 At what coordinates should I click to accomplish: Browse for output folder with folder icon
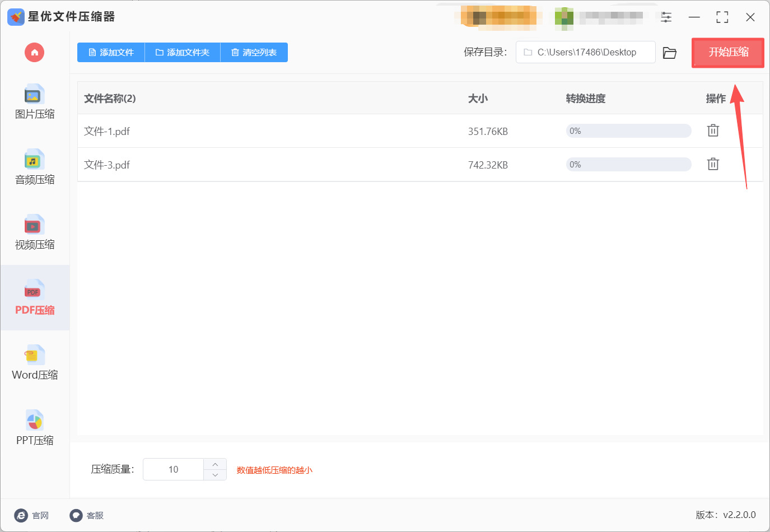click(x=670, y=53)
